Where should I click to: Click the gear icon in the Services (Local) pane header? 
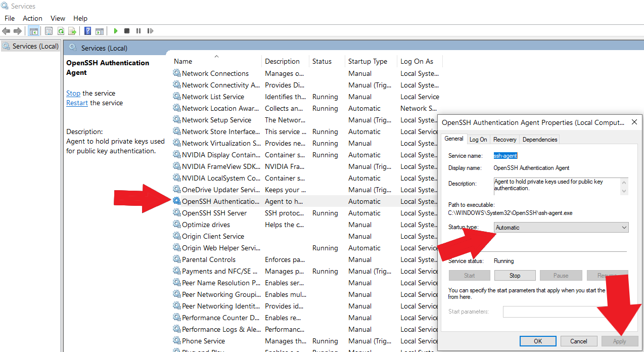(73, 48)
